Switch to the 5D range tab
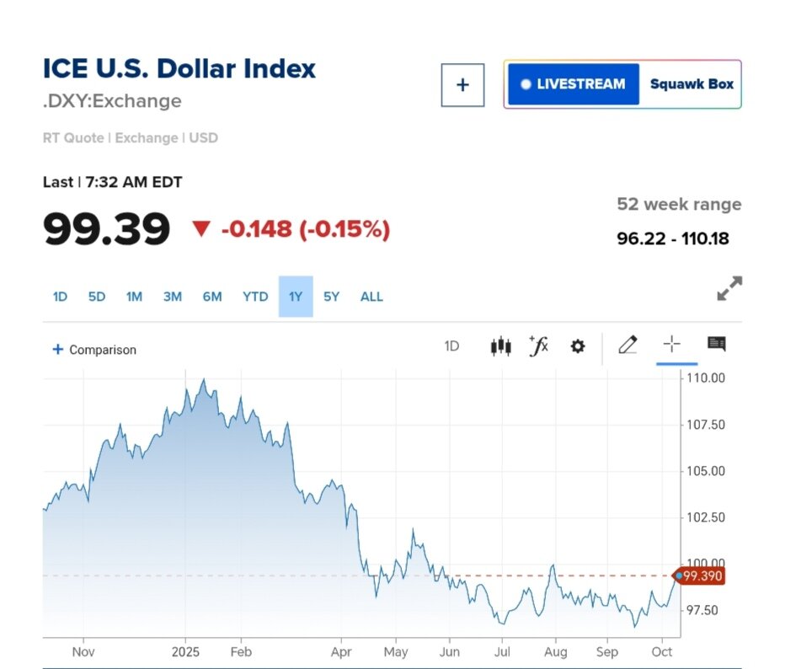This screenshot has width=812, height=669. (97, 297)
